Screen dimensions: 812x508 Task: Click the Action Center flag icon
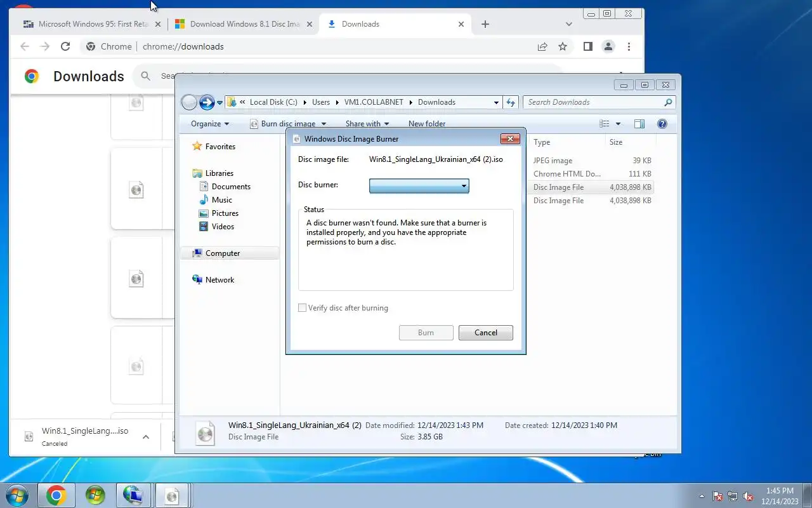coord(717,496)
